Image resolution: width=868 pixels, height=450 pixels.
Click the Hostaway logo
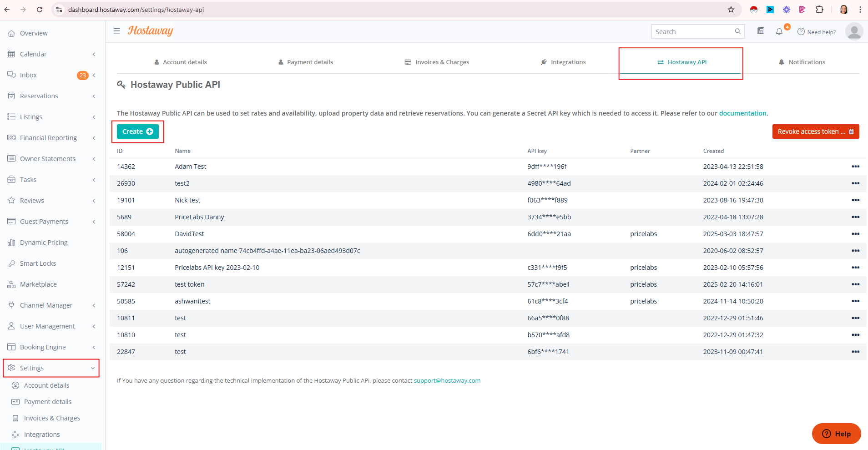[151, 31]
